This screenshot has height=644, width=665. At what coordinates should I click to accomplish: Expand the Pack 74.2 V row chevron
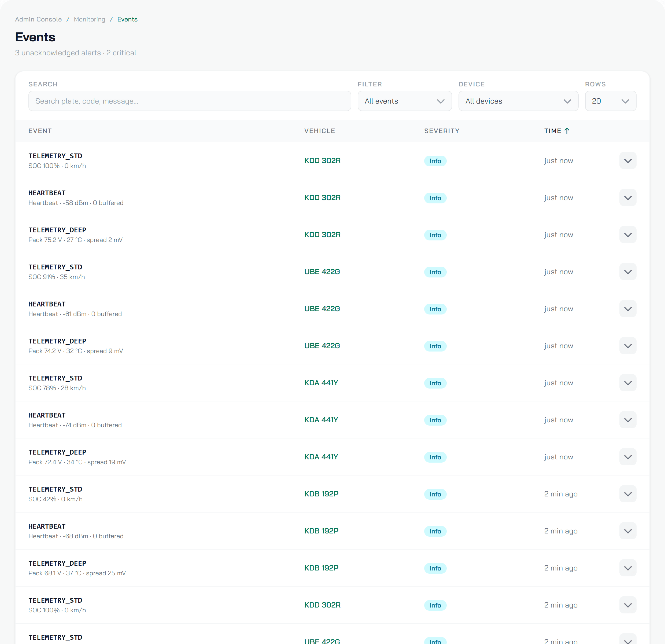628,346
